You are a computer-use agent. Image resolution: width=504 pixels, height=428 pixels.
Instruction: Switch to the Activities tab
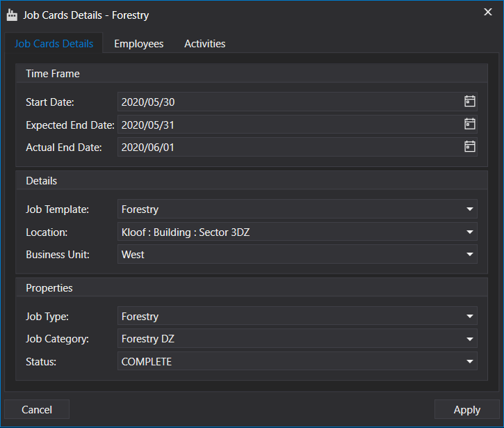tap(205, 43)
